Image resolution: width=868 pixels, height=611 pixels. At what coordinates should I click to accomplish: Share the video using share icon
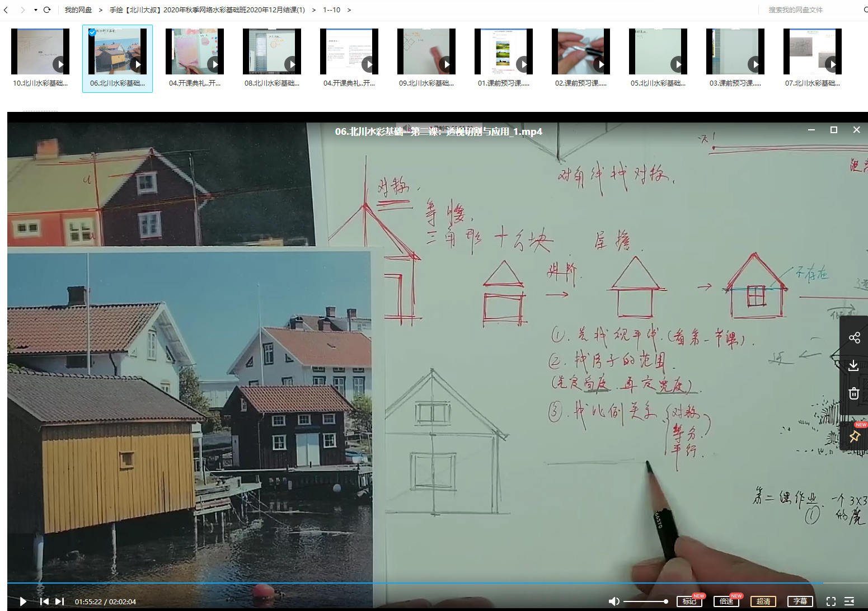[x=854, y=337]
